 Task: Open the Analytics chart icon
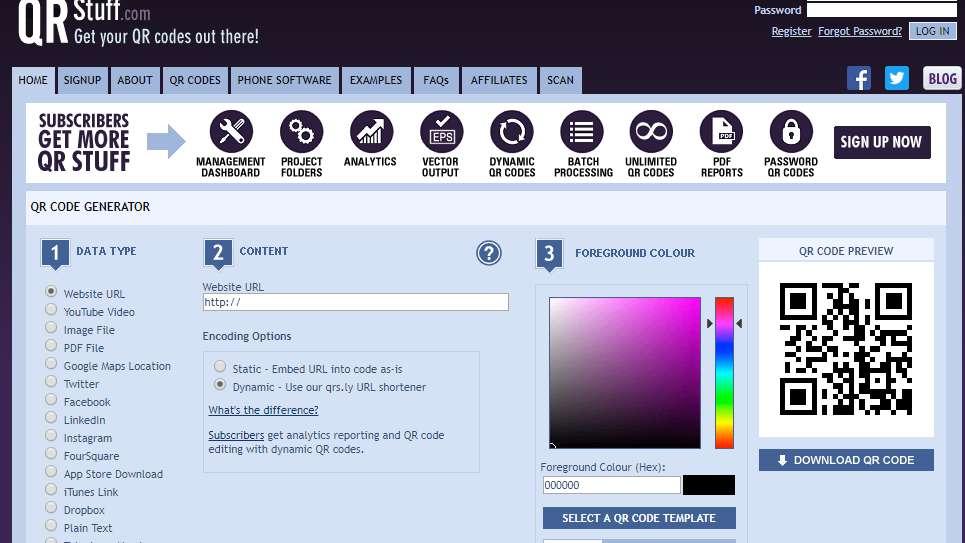371,131
